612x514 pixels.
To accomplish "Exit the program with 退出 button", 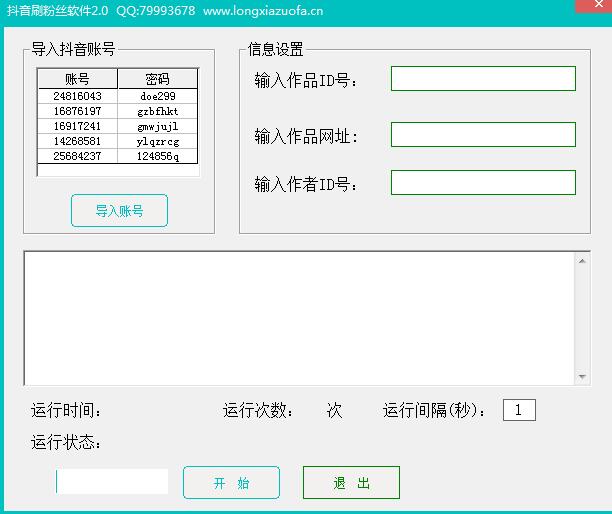I will 351,483.
